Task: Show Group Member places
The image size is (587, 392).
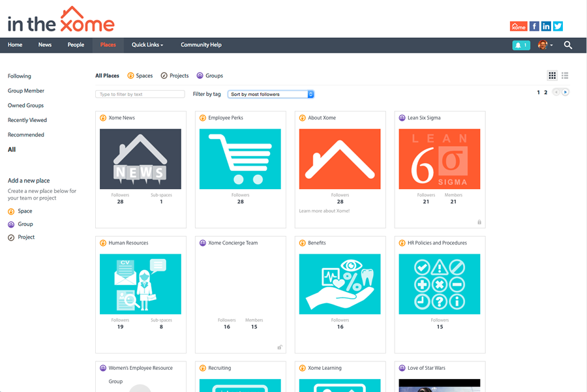Action: point(26,91)
